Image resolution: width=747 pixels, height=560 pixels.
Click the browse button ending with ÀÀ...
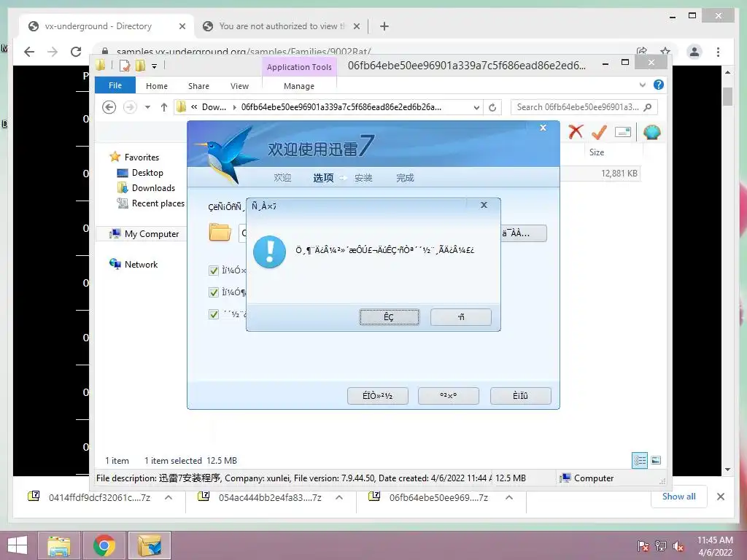523,233
